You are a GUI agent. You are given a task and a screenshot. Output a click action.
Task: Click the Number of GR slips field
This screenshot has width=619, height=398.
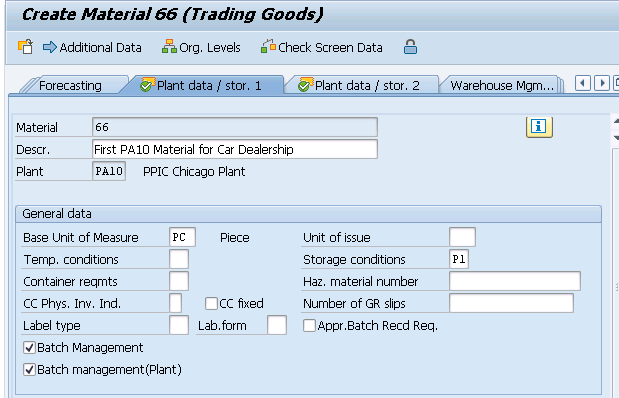[x=512, y=304]
